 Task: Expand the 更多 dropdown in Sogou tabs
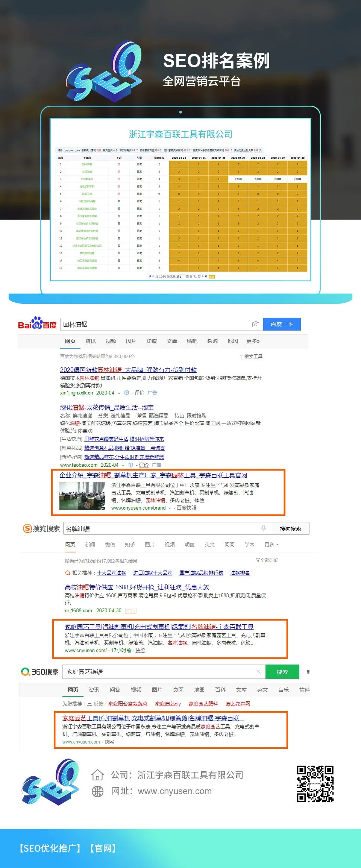click(x=271, y=545)
